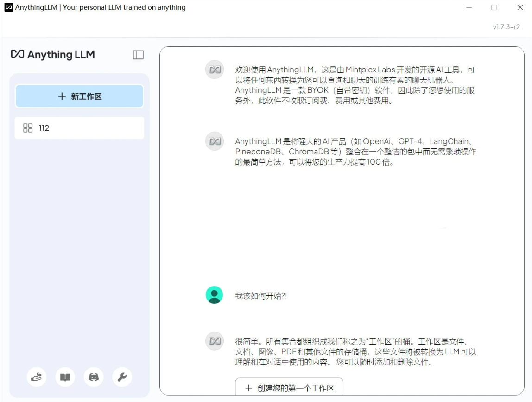Click the green user avatar
Screen dimensions: 532x402
pos(214,294)
